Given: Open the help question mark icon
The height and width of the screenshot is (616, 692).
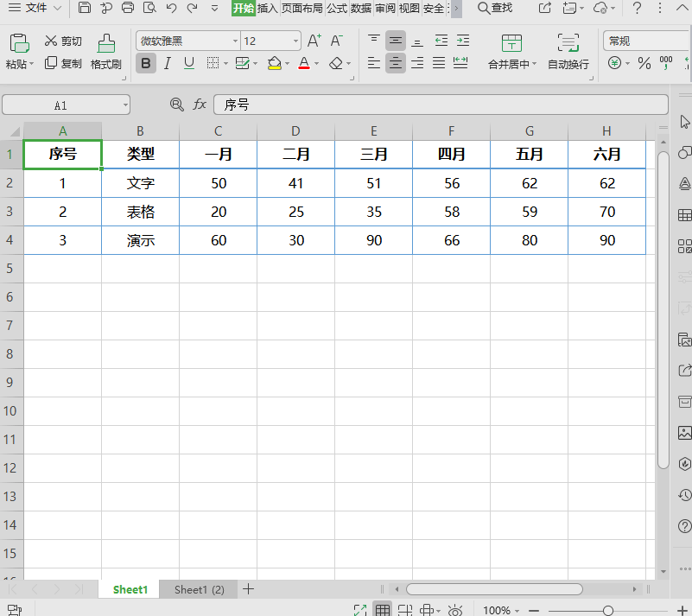Looking at the screenshot, I should [637, 8].
